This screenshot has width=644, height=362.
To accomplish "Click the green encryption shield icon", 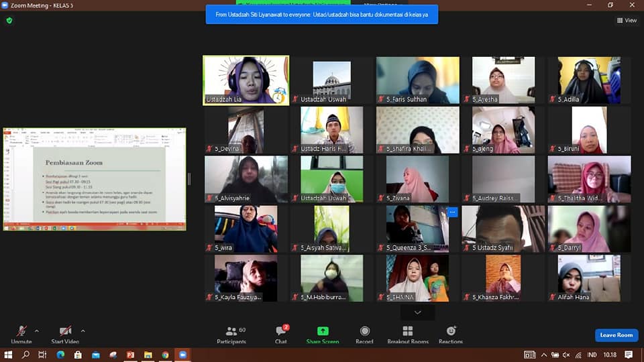I will [9, 21].
